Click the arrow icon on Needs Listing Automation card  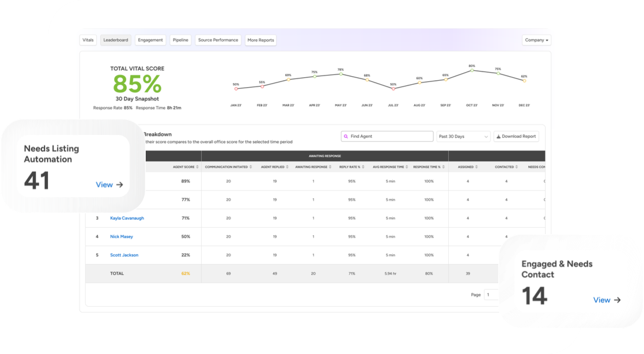click(x=120, y=185)
